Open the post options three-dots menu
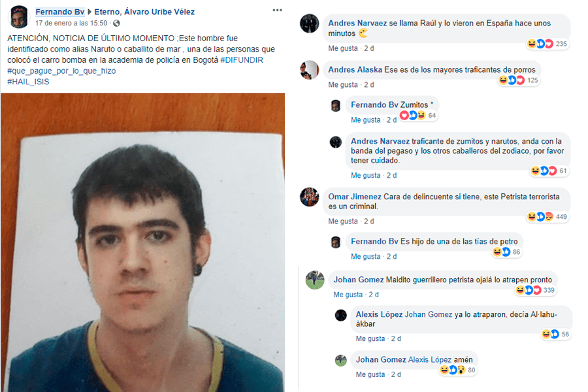 pos(277,10)
